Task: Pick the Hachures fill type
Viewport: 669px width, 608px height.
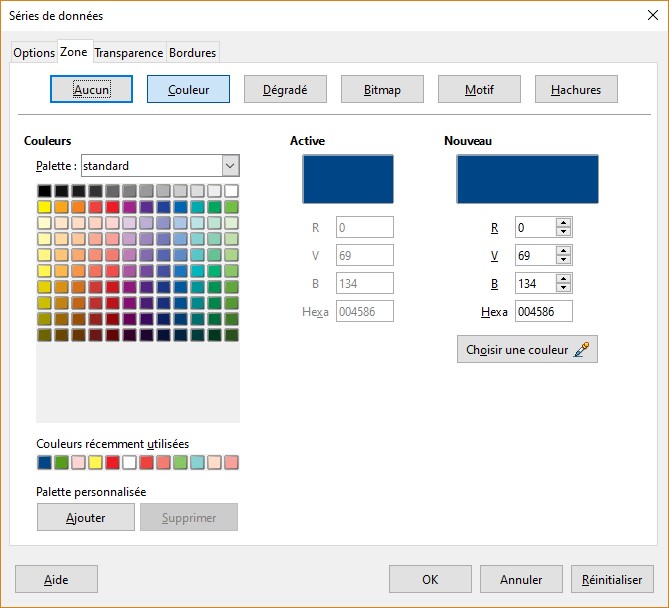Action: point(576,89)
